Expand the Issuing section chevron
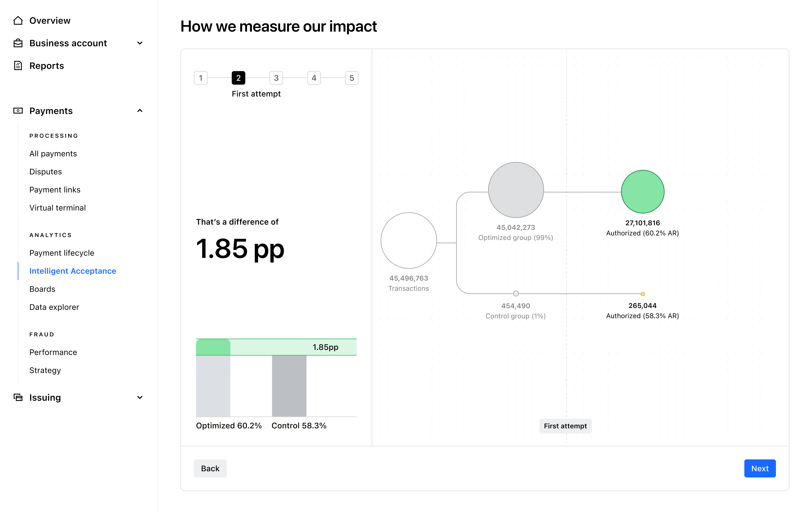 click(x=140, y=398)
